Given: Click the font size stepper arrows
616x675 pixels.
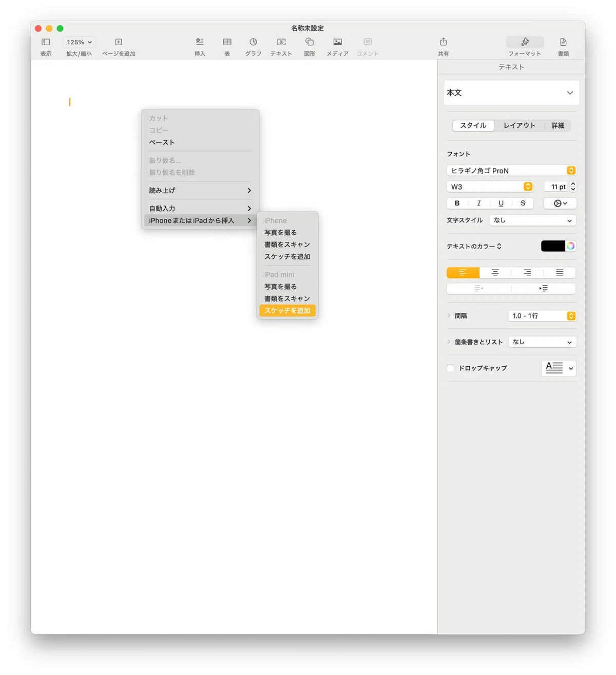Looking at the screenshot, I should click(x=573, y=187).
